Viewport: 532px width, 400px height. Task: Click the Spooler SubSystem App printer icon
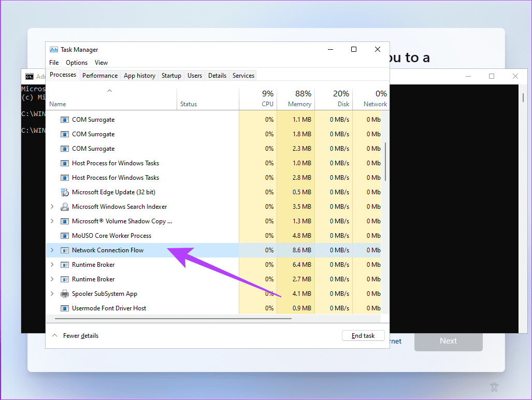click(x=65, y=294)
